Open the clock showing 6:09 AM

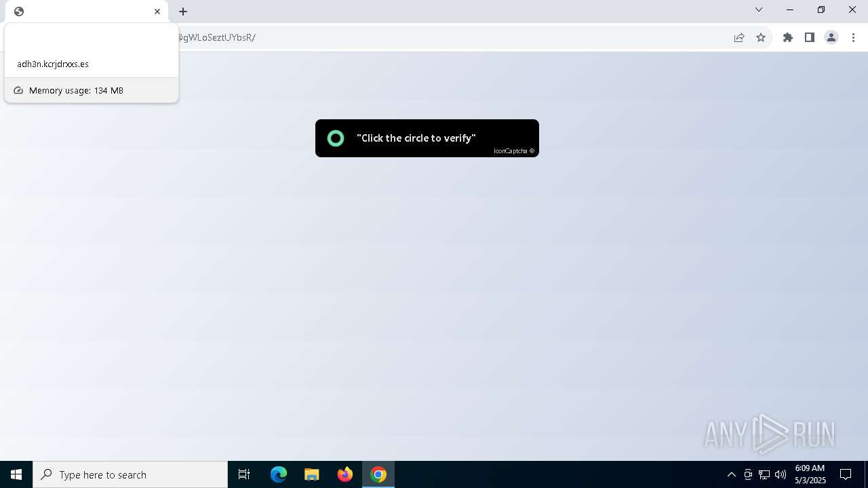[x=810, y=474]
